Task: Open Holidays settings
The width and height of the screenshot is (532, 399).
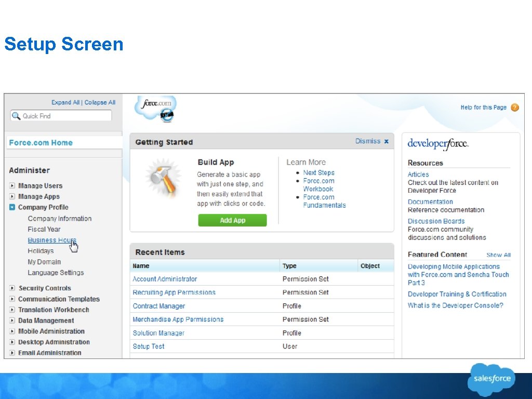Action: (x=41, y=251)
